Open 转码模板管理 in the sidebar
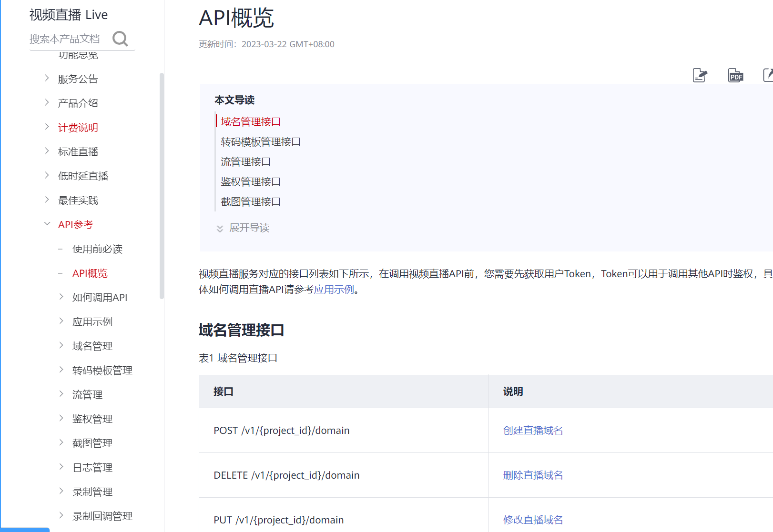Image resolution: width=773 pixels, height=532 pixels. pos(102,371)
